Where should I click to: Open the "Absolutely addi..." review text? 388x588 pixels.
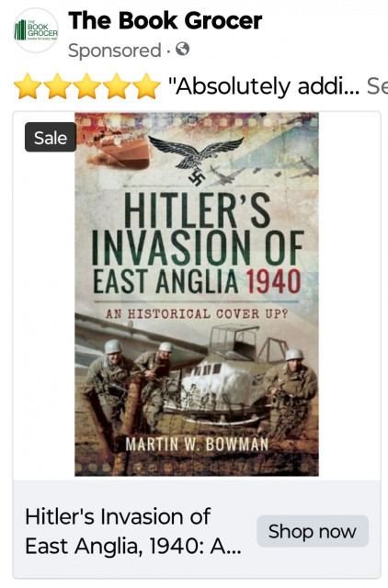(x=264, y=86)
